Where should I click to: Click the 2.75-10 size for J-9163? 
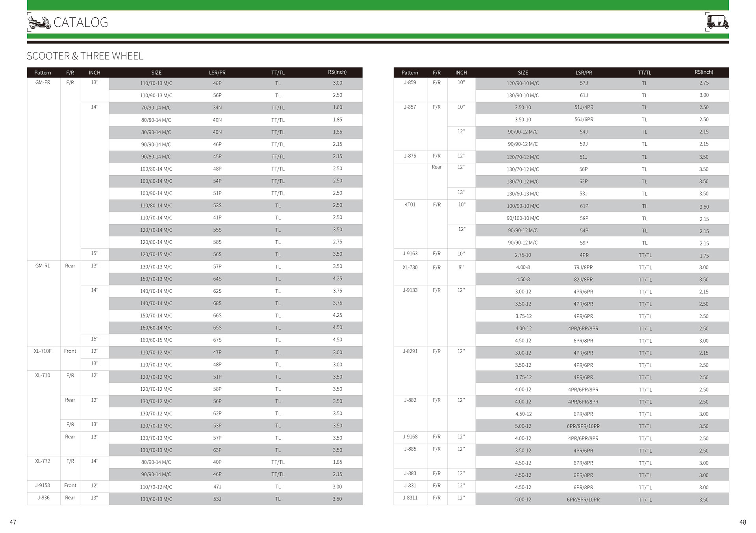(523, 255)
